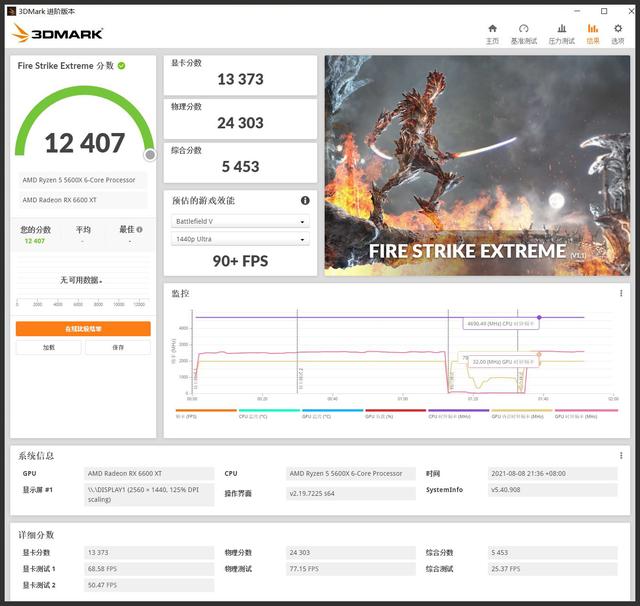Click the physics score value 24 303 in the top card
Image resolution: width=640 pixels, height=606 pixels.
pyautogui.click(x=240, y=123)
